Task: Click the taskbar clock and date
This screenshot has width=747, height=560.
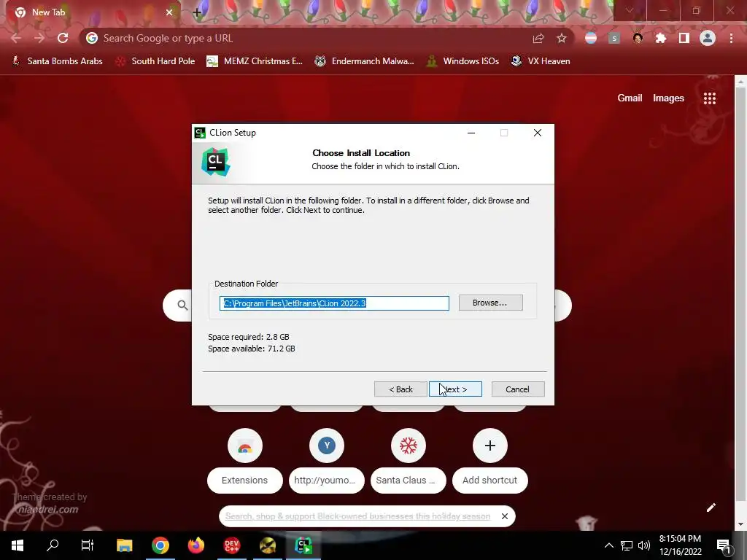Action: [681, 545]
